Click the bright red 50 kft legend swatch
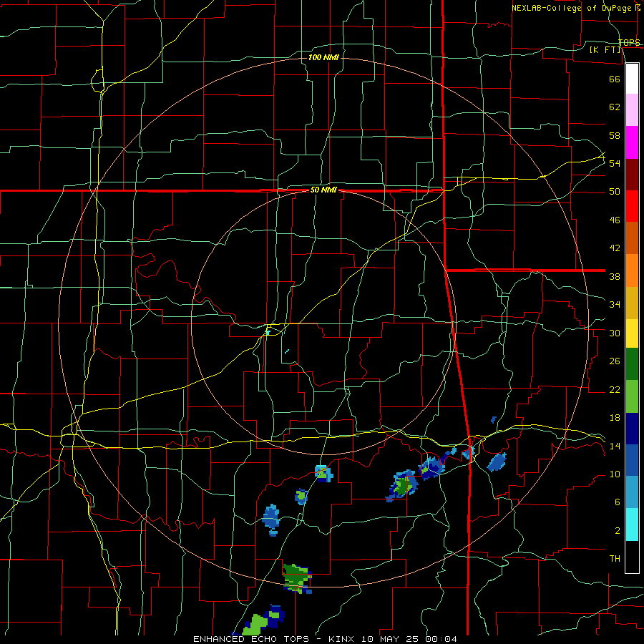 (632, 206)
